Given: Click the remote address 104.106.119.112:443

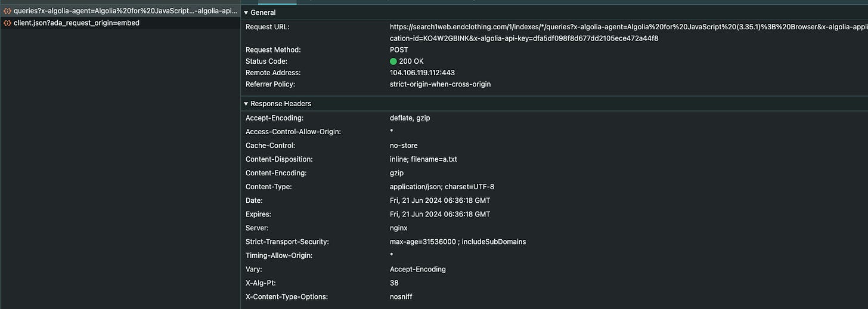Looking at the screenshot, I should 422,73.
